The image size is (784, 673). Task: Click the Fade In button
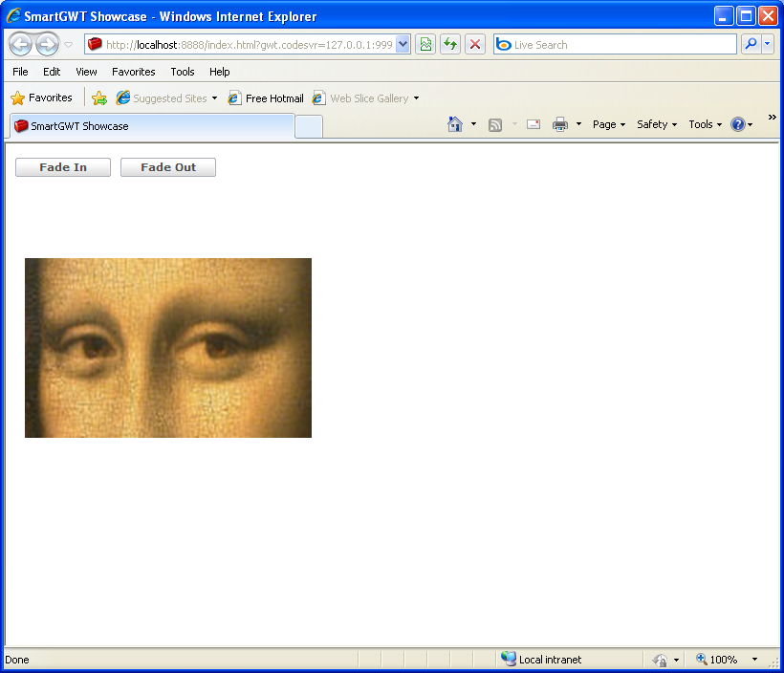(x=63, y=167)
